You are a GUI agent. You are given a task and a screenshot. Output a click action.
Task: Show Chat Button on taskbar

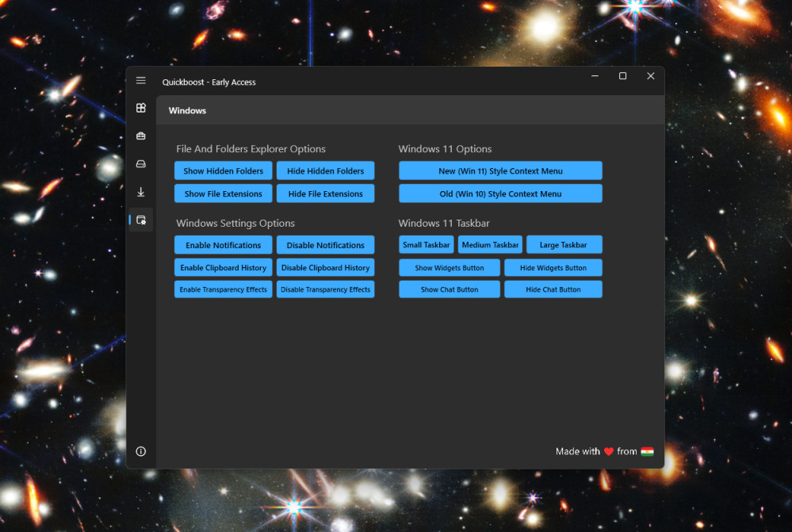point(449,289)
